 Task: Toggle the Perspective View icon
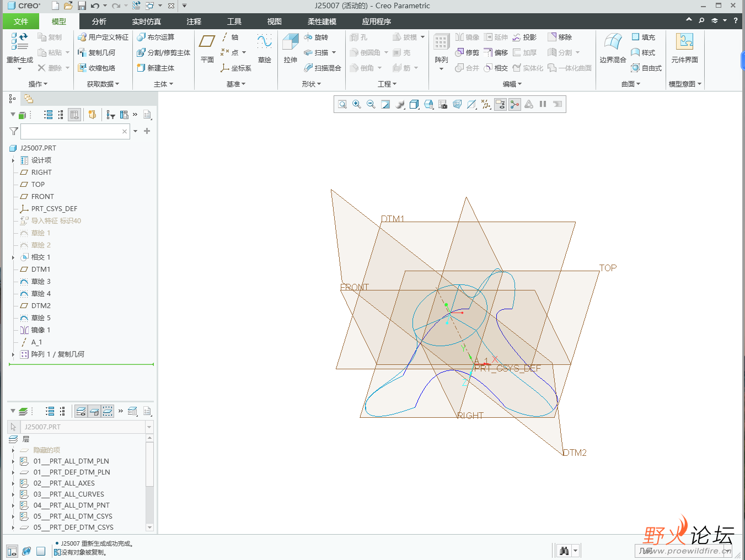(x=457, y=104)
